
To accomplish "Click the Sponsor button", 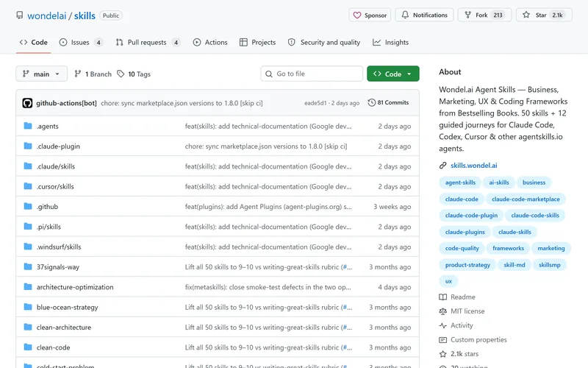I will pos(370,15).
